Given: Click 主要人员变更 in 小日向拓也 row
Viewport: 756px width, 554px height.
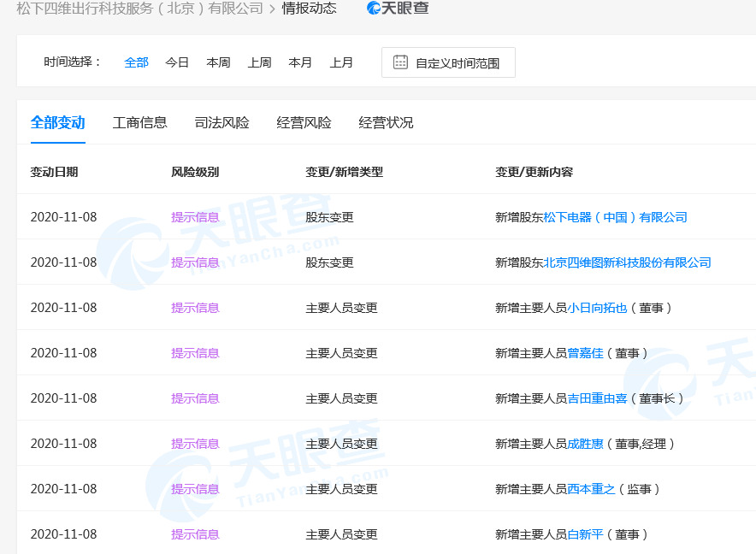Looking at the screenshot, I should (x=341, y=308).
